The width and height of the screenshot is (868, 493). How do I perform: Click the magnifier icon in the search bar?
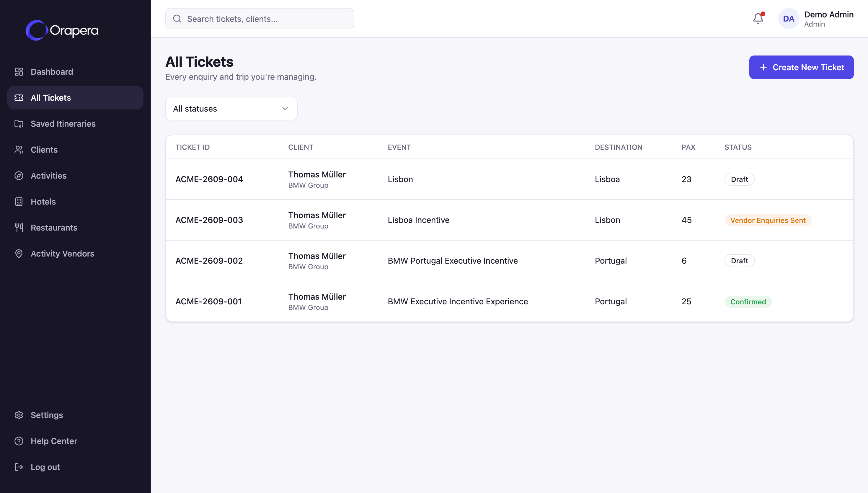pos(177,19)
